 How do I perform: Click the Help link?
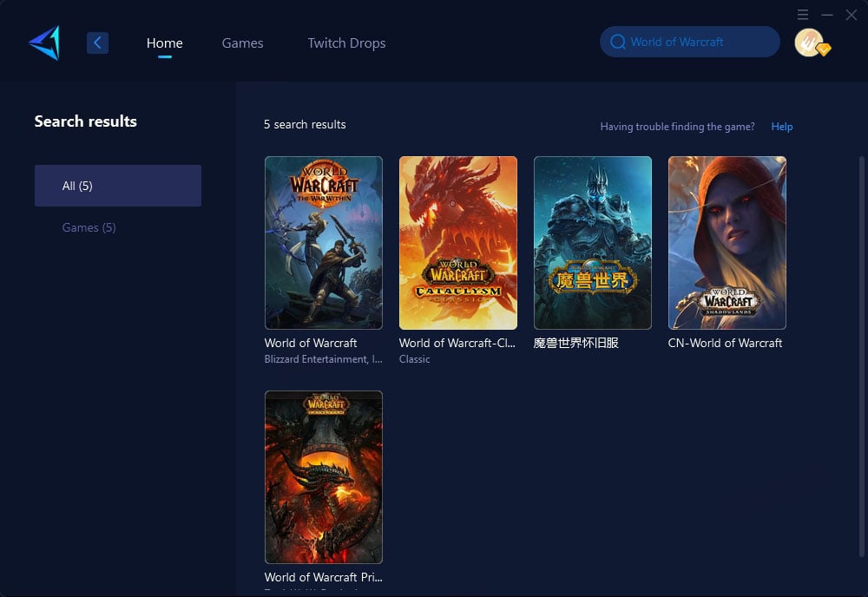click(x=782, y=127)
